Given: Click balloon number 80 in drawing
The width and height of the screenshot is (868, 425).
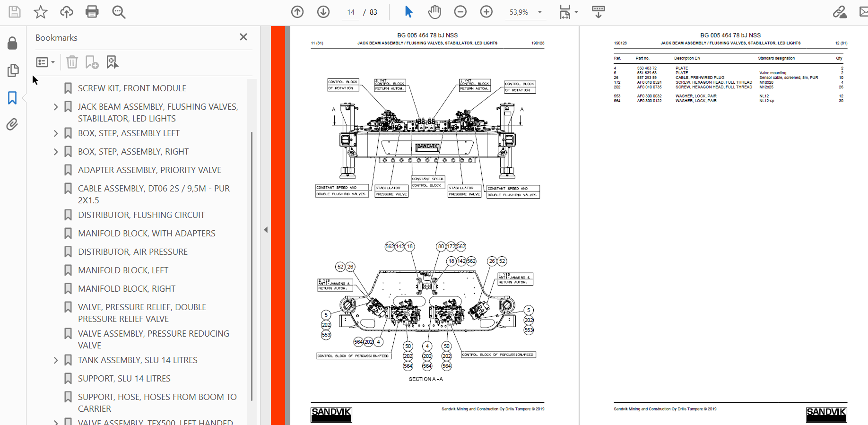Looking at the screenshot, I should click(441, 246).
